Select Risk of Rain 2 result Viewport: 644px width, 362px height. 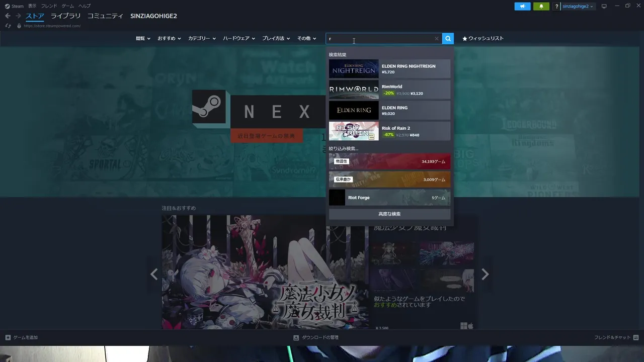[389, 131]
